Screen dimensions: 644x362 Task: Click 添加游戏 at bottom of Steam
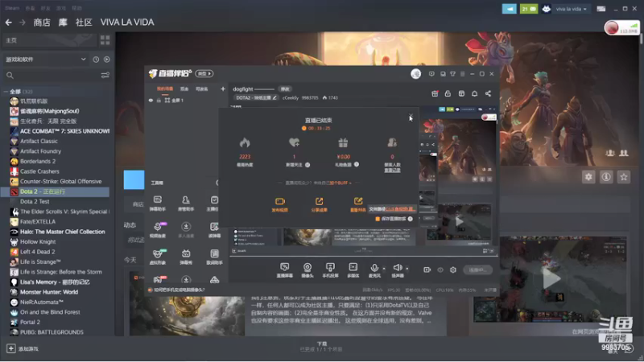coord(23,348)
